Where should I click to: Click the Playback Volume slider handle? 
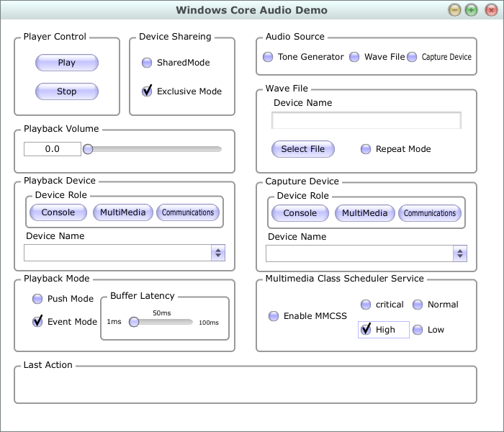coord(88,149)
